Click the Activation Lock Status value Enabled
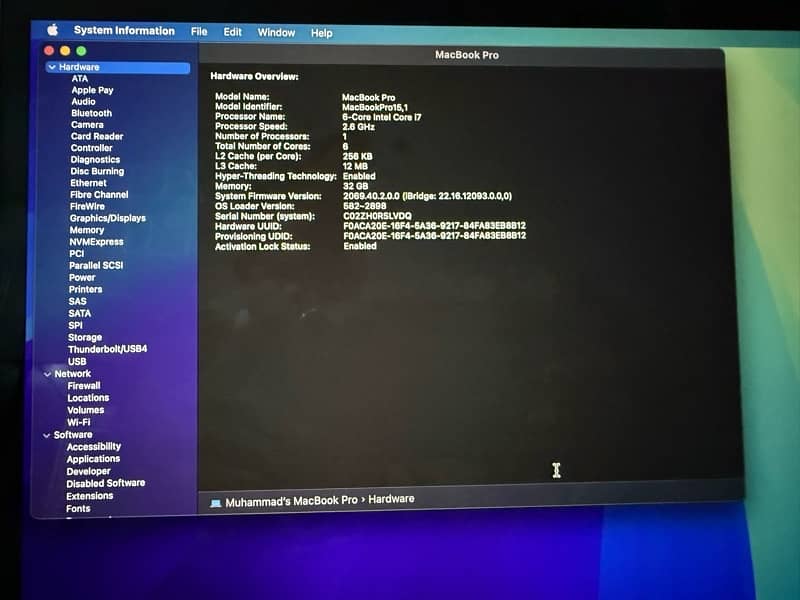Screen dimensions: 800x600 tap(360, 246)
